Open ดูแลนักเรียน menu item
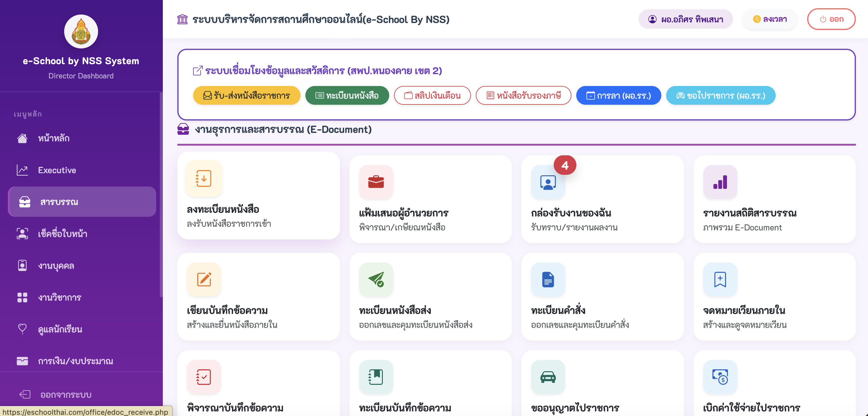Viewport: 868px width, 416px height. pos(82,329)
